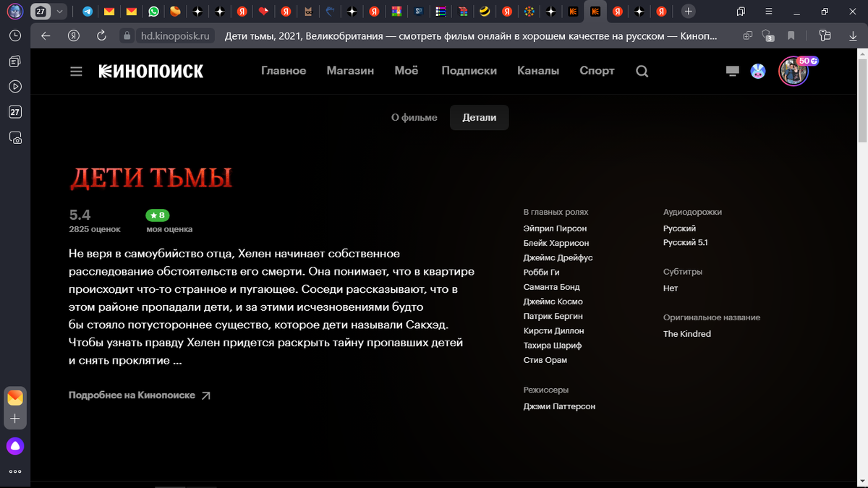Click the КИНОПОИСК logo
The width and height of the screenshot is (868, 488).
(x=151, y=71)
